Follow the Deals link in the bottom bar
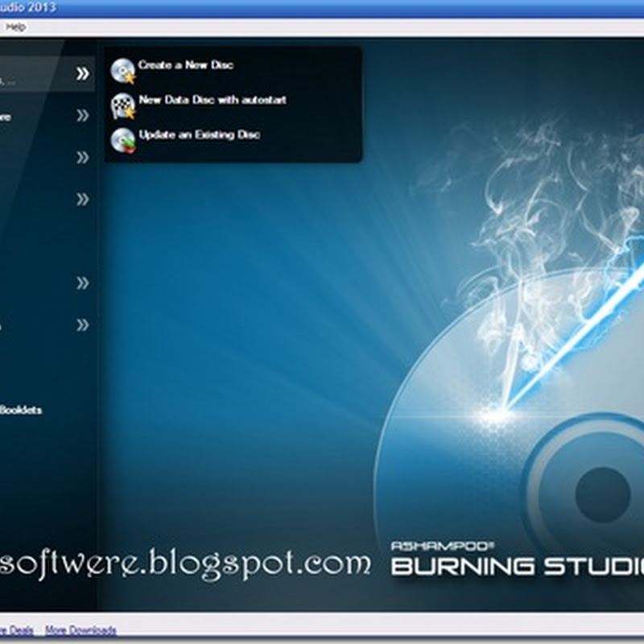The width and height of the screenshot is (644, 644). pos(17,630)
